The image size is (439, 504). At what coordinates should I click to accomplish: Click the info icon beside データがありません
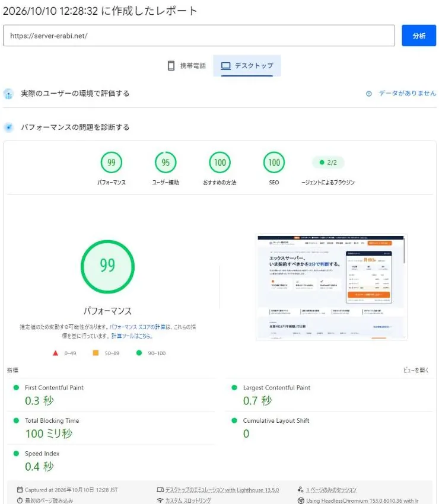[369, 94]
